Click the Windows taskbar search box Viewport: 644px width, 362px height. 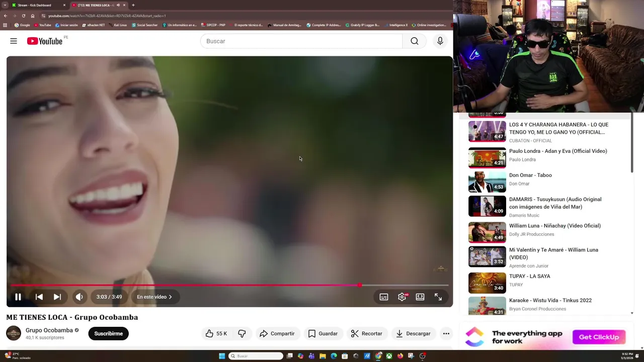pyautogui.click(x=256, y=356)
